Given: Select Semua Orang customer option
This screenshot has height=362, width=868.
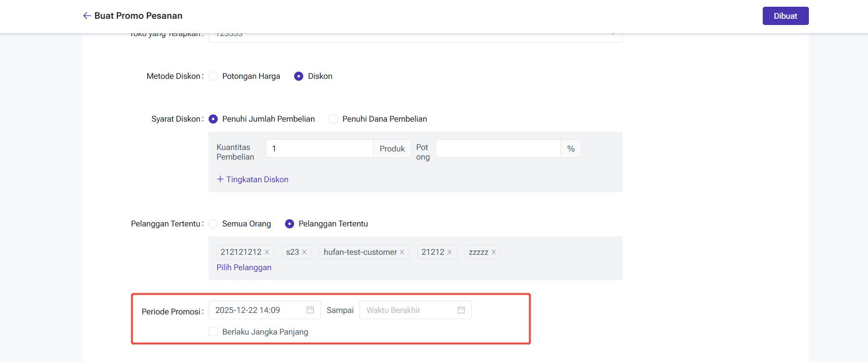Looking at the screenshot, I should click(x=213, y=224).
